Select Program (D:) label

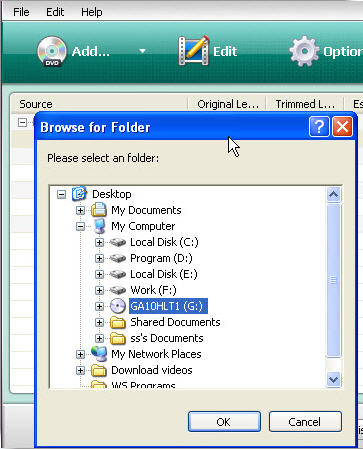pyautogui.click(x=161, y=258)
